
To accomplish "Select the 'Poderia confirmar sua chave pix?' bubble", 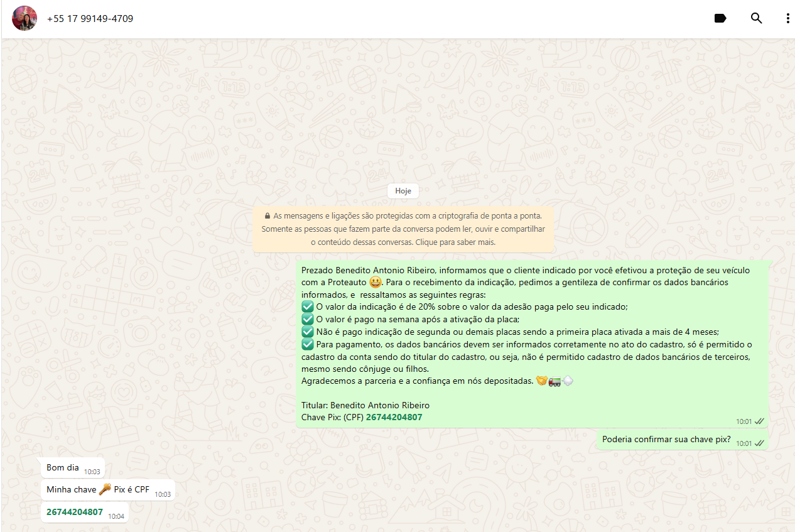I will pos(666,440).
